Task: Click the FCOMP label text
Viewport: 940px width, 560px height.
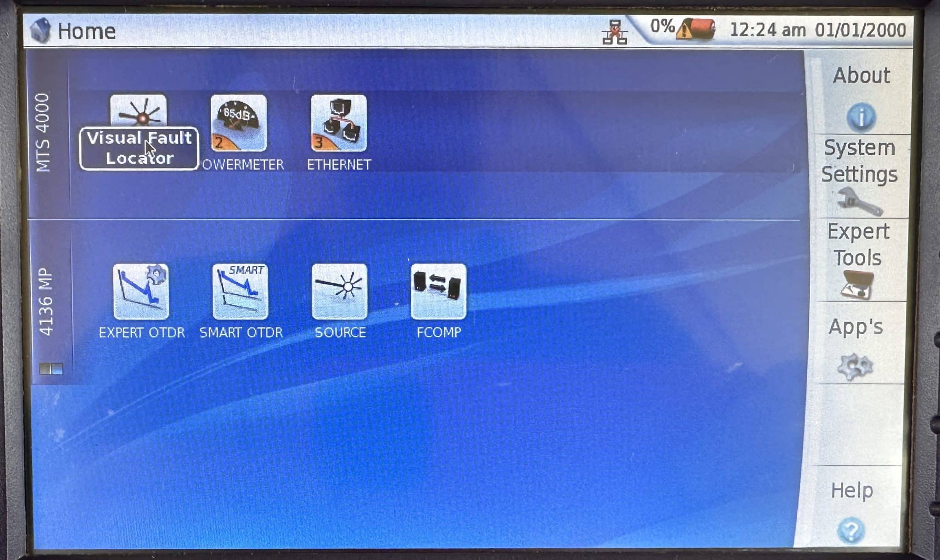Action: 439,332
